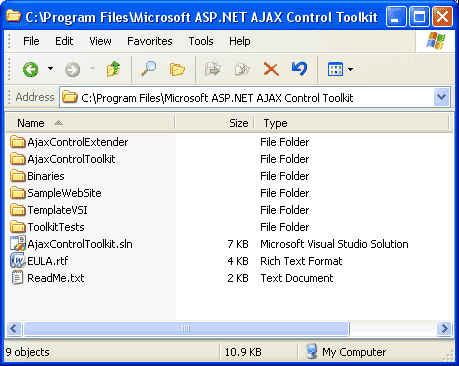Image resolution: width=459 pixels, height=366 pixels.
Task: Minimize the Explorer window
Action: [396, 16]
